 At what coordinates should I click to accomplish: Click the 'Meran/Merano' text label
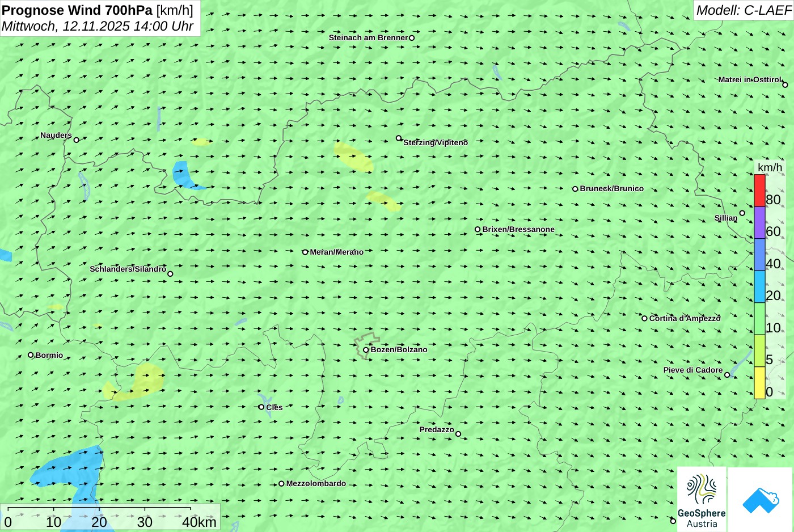337,252
